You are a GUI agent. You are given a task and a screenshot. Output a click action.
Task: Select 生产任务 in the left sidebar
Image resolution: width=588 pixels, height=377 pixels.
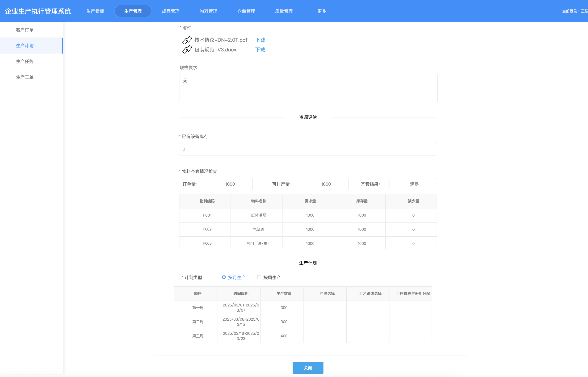25,61
